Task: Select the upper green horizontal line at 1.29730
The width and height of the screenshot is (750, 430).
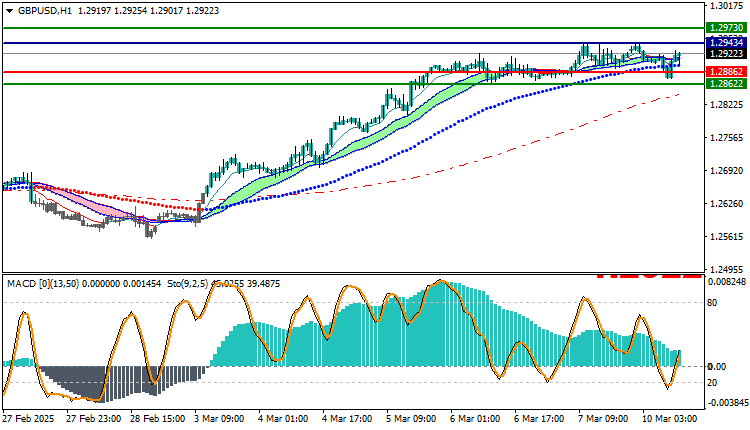Action: 354,28
